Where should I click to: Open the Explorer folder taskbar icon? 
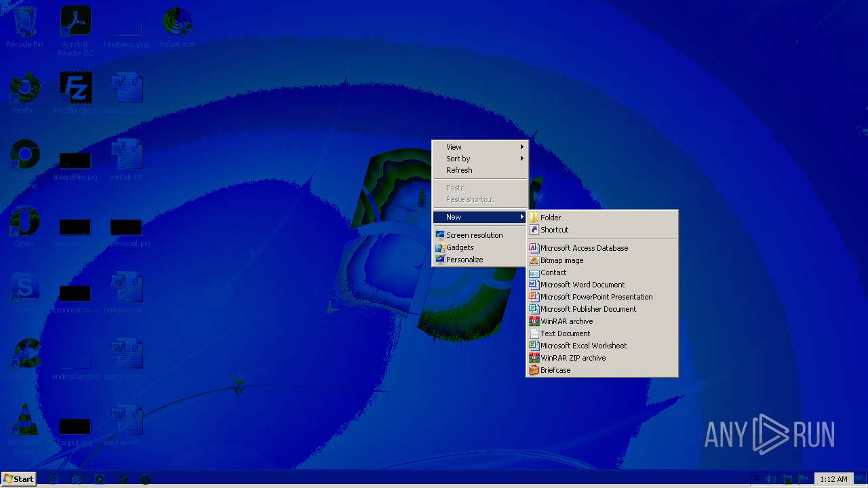[x=77, y=479]
